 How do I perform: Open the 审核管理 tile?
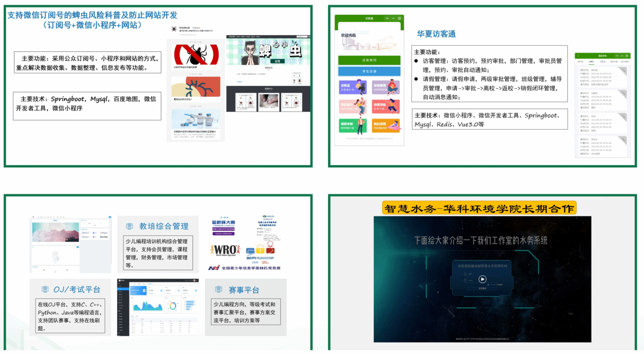pyautogui.click(x=386, y=87)
